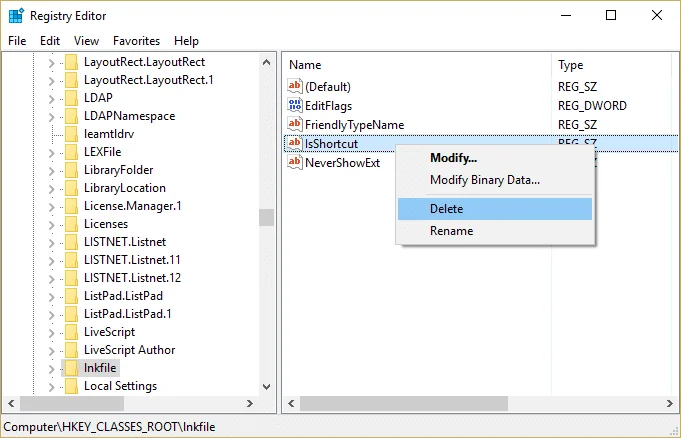Click the lnkfile folder icon
Screen dimensions: 681x438
click(71, 368)
